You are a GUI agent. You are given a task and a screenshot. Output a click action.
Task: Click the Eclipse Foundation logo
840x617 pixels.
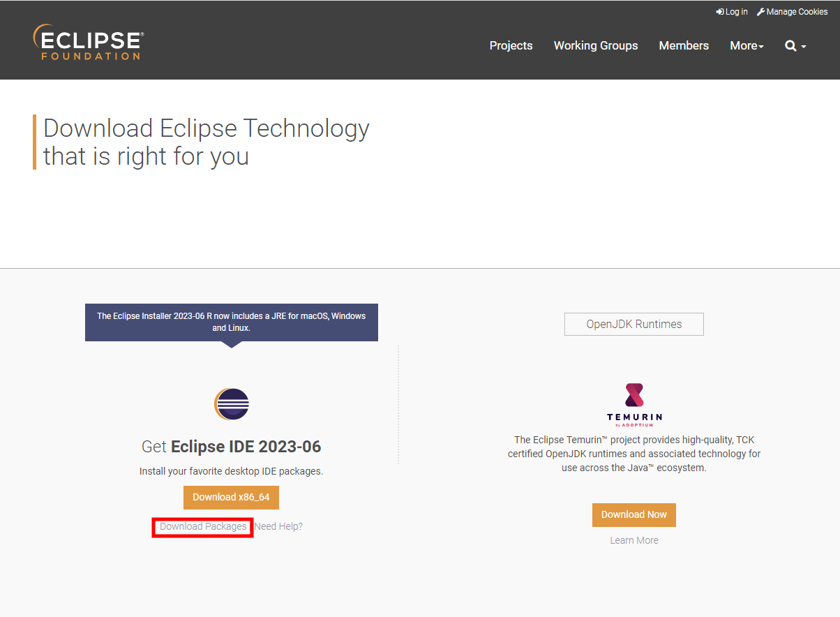pyautogui.click(x=89, y=43)
